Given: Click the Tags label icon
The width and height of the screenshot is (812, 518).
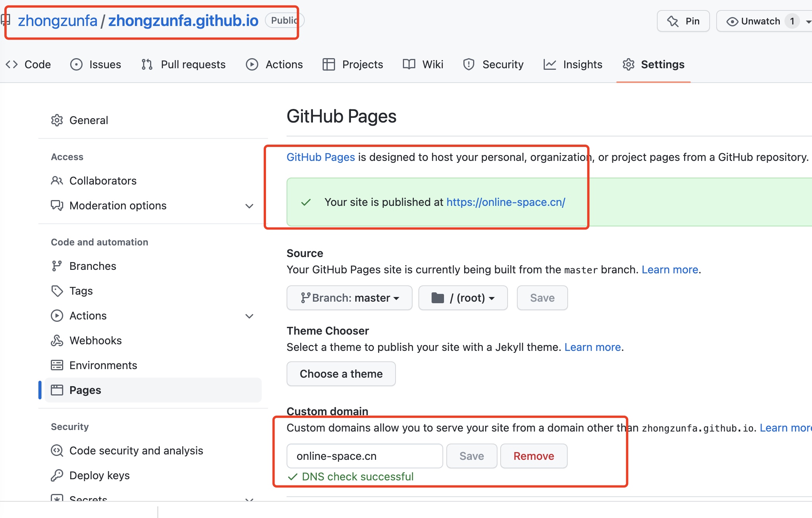Looking at the screenshot, I should click(57, 291).
